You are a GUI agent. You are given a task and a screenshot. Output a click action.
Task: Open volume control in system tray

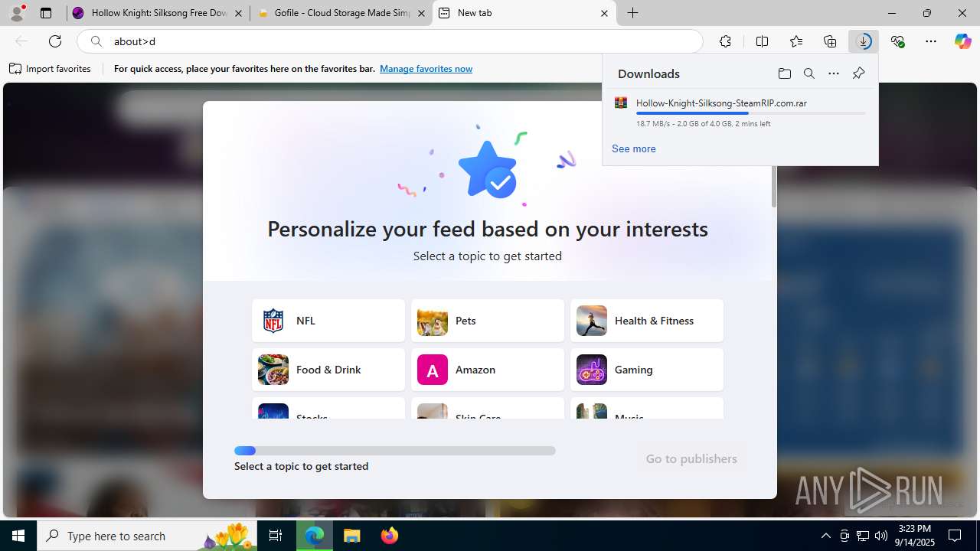[x=880, y=536]
